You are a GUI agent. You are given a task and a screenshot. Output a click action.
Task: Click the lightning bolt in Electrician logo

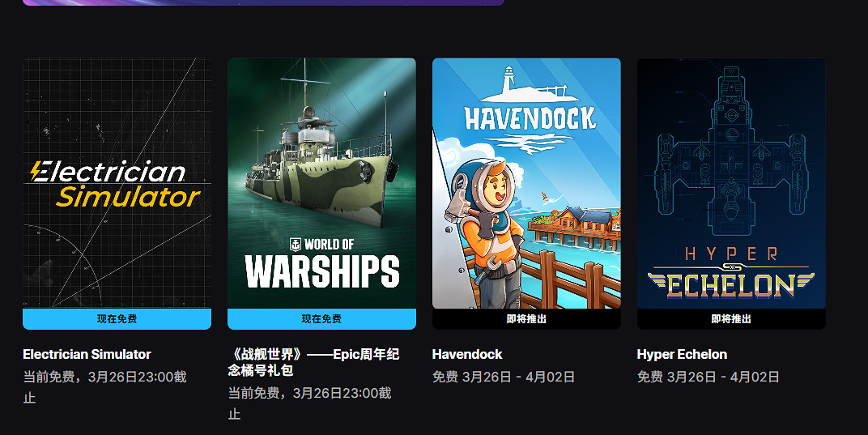point(37,171)
